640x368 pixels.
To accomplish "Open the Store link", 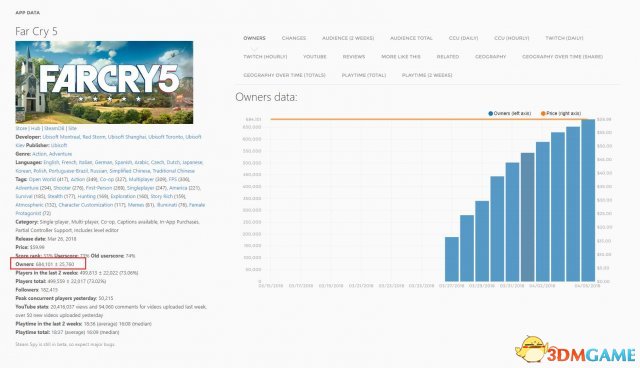I will pyautogui.click(x=21, y=128).
